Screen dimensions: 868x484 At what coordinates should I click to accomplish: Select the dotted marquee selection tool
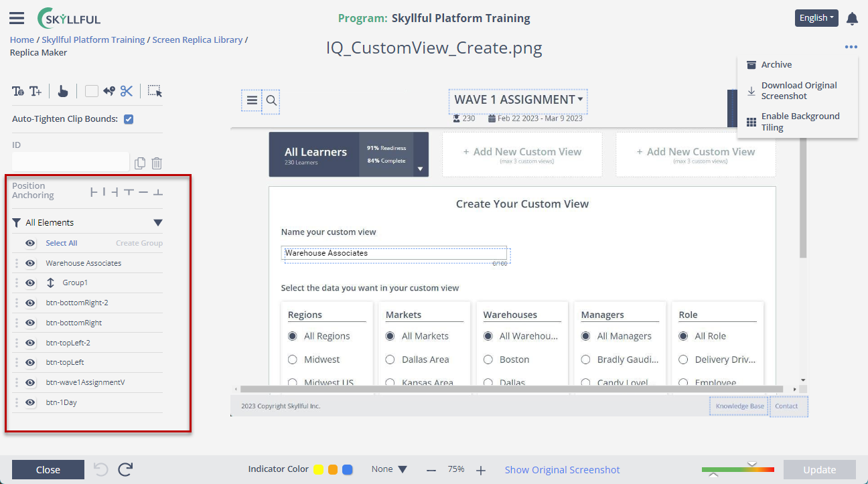[x=155, y=92]
